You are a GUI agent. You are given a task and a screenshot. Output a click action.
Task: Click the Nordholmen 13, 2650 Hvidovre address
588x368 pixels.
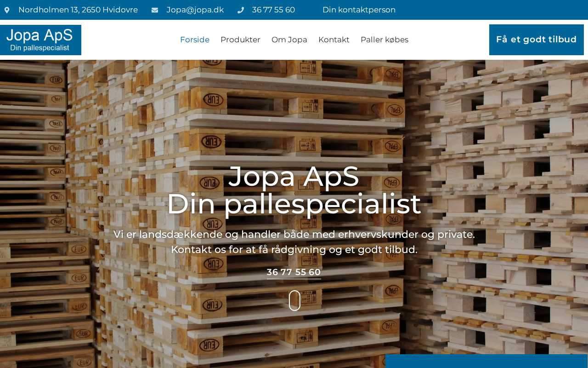coord(78,10)
